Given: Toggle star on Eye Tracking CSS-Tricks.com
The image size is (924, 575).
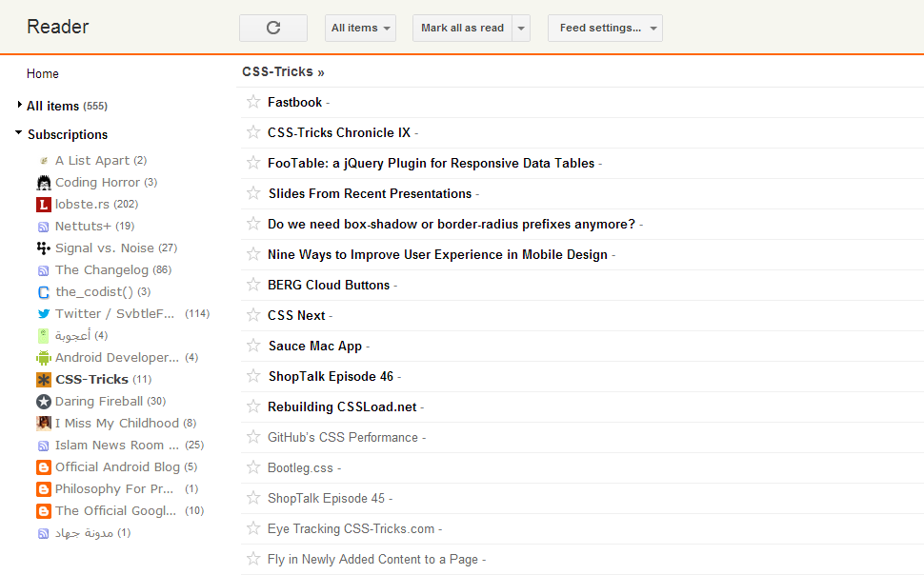Looking at the screenshot, I should (x=253, y=527).
